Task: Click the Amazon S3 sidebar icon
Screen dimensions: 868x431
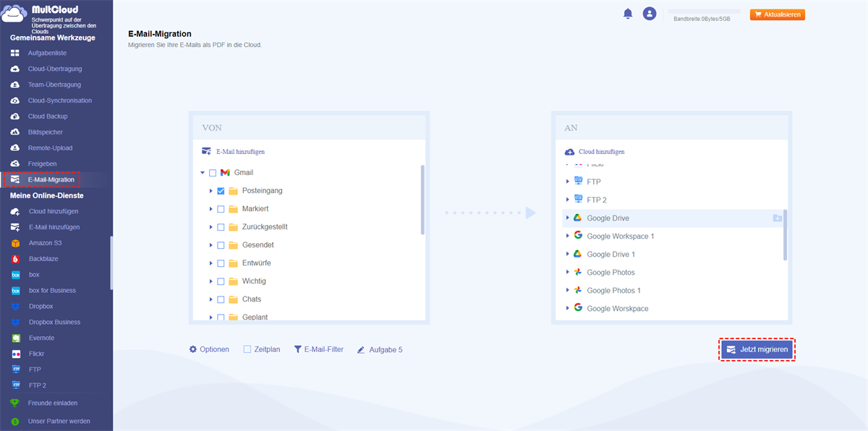Action: click(15, 243)
